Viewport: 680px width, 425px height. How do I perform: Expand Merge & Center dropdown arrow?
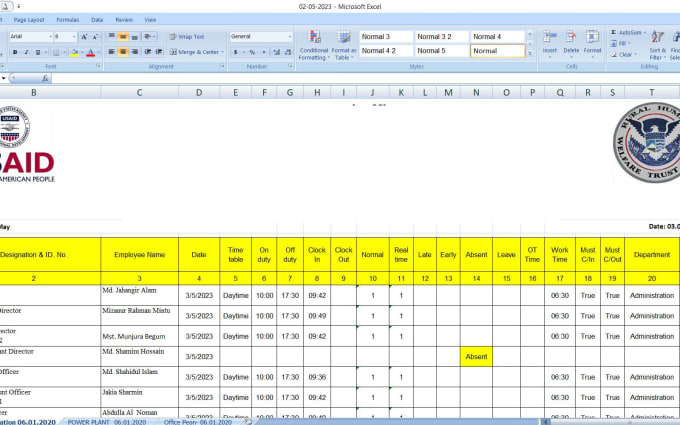(222, 52)
